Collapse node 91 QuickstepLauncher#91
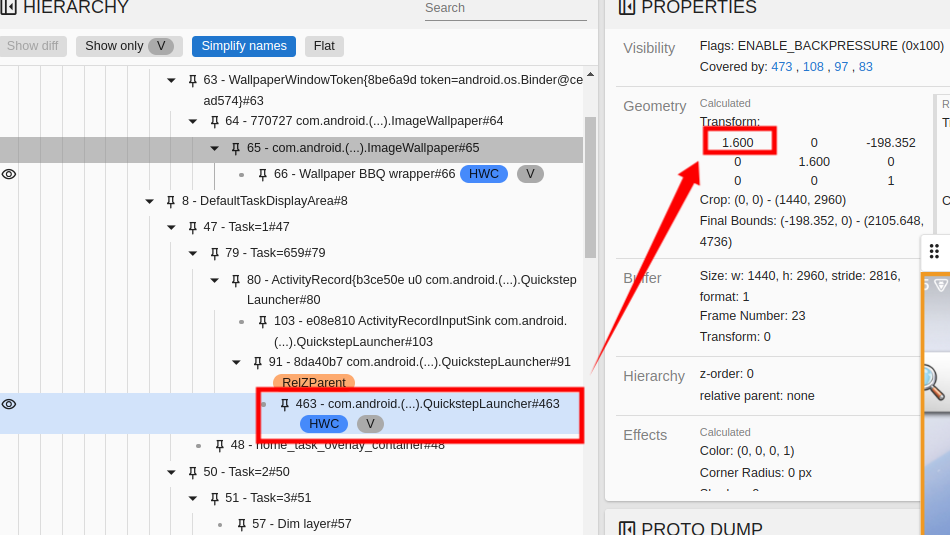This screenshot has height=535, width=950. pos(237,362)
